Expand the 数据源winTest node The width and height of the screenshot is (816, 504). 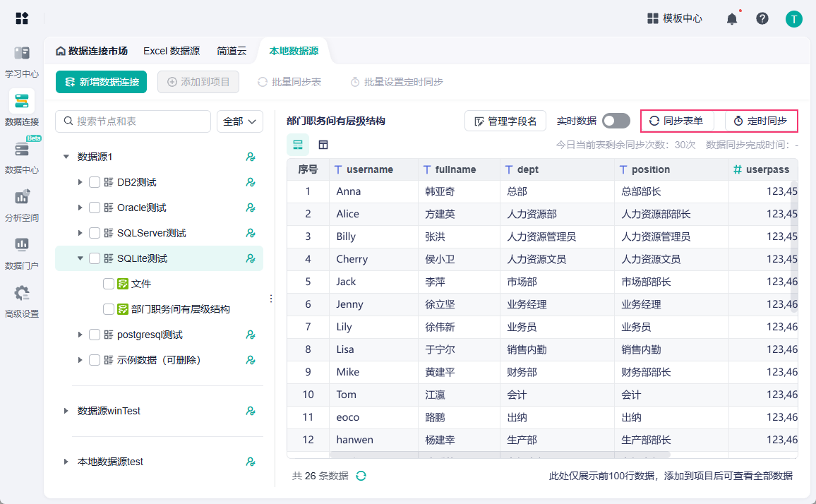(66, 411)
